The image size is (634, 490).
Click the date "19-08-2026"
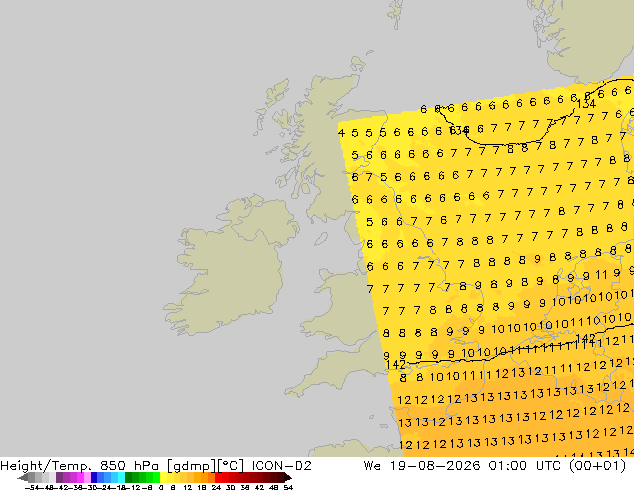point(435,465)
